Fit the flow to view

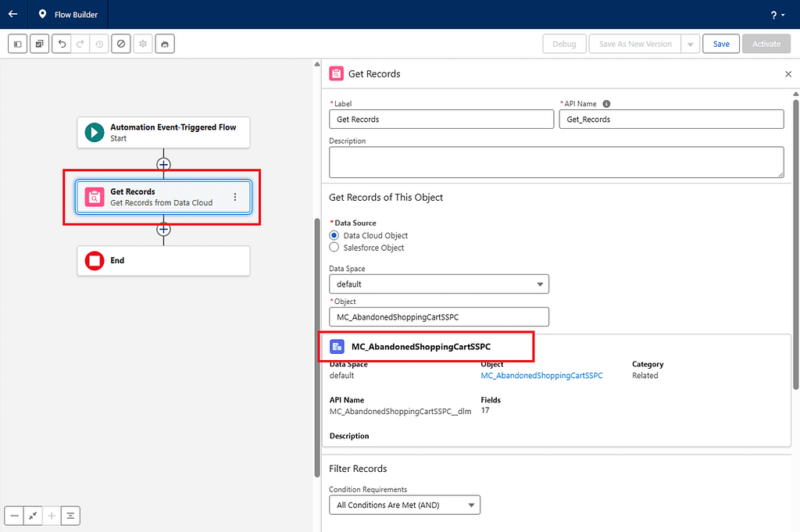pyautogui.click(x=33, y=516)
